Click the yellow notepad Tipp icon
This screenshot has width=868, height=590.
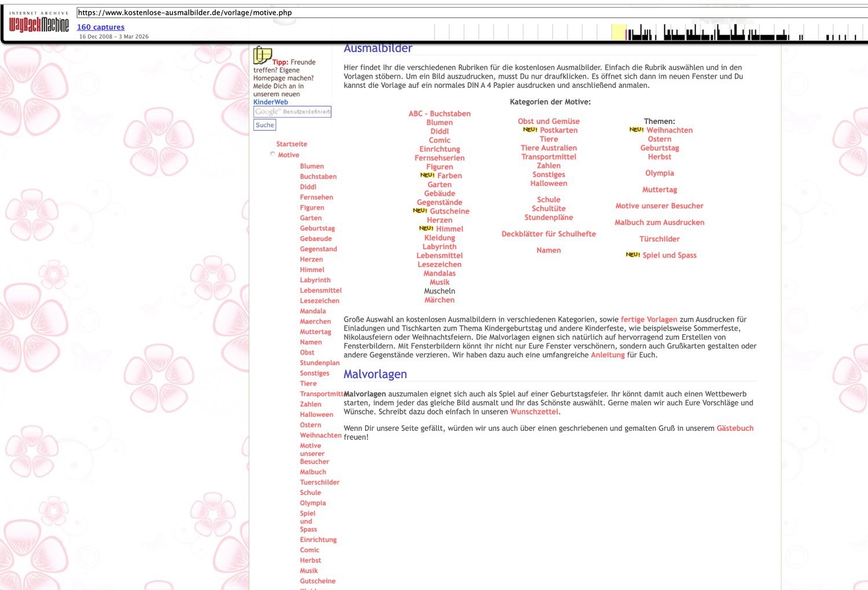[262, 55]
